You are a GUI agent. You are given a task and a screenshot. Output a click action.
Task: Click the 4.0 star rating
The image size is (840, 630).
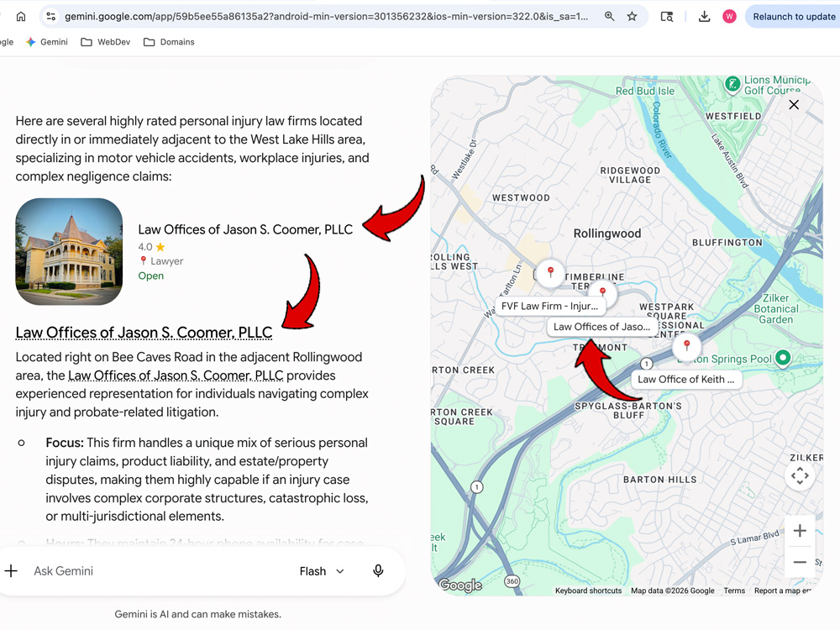coord(151,247)
